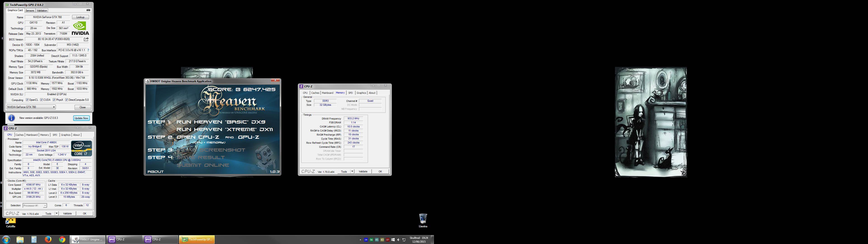The image size is (868, 244).
Task: Launch Firefox from the taskbar
Action: (x=48, y=240)
